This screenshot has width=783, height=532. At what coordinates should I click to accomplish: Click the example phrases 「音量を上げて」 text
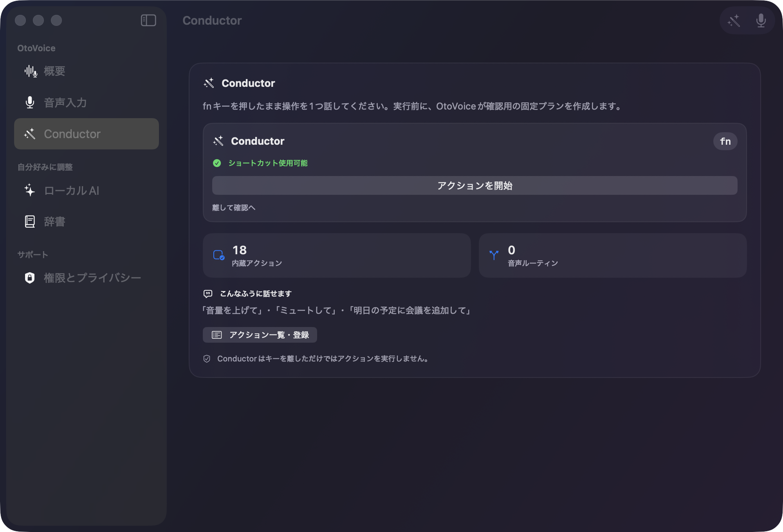coord(336,311)
